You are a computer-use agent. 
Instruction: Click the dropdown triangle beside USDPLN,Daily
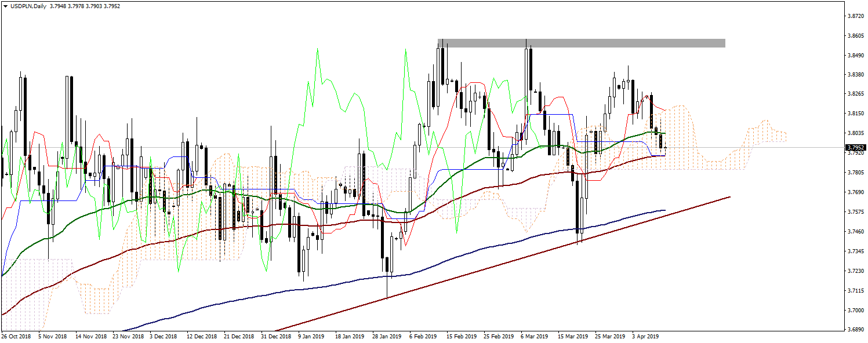5,6
